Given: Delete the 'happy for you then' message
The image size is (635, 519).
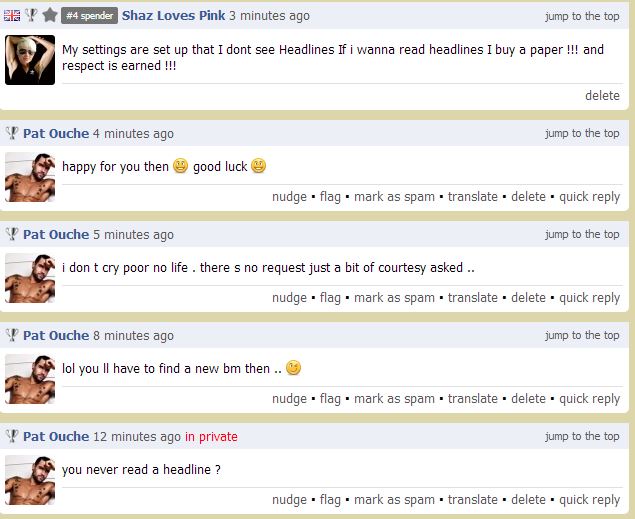Looking at the screenshot, I should coord(528,197).
